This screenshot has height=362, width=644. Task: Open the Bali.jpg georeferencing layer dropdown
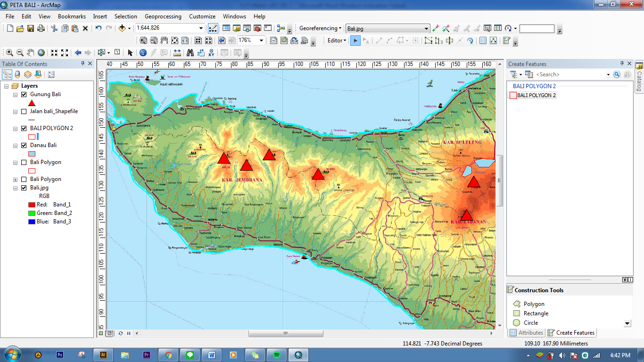[426, 28]
